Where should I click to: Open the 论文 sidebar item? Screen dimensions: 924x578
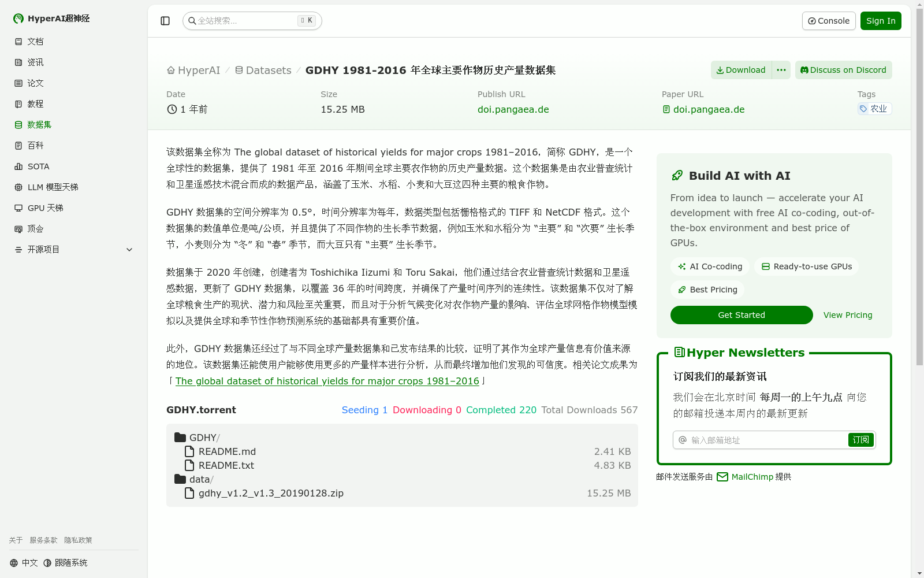click(x=74, y=83)
